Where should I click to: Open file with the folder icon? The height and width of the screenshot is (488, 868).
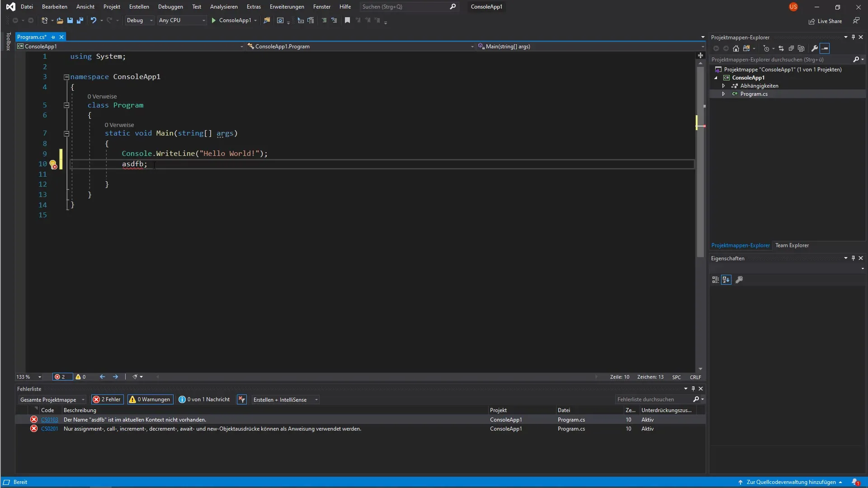[x=60, y=20]
